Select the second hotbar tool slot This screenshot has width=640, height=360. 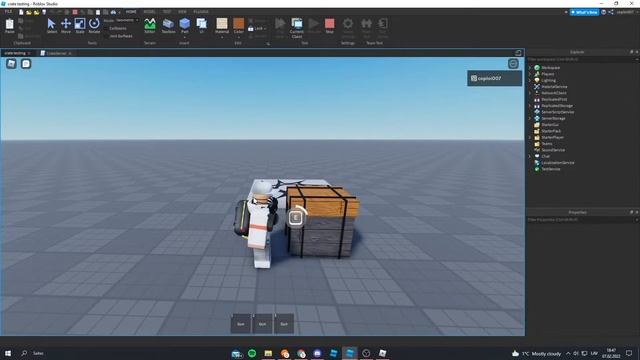point(262,324)
